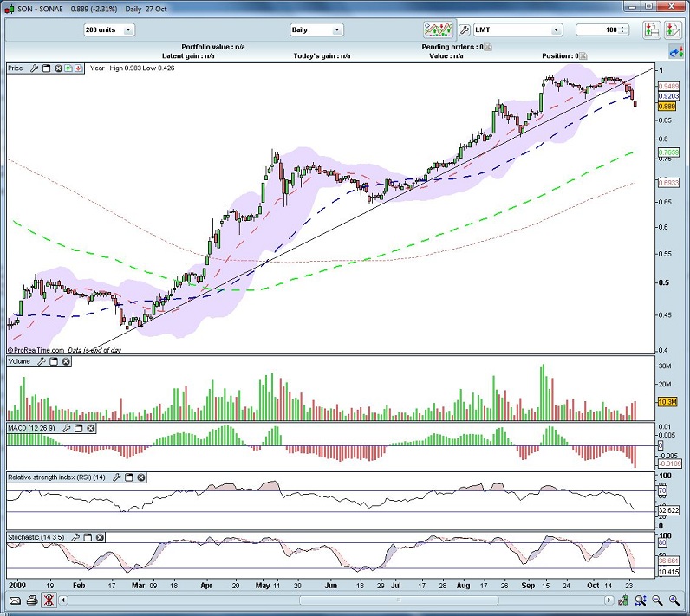The image size is (690, 616).
Task: Click the Volume panel label
Action: point(19,361)
